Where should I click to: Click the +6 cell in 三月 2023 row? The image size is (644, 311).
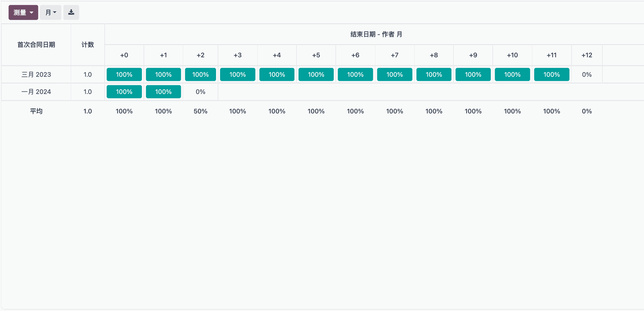(x=355, y=75)
